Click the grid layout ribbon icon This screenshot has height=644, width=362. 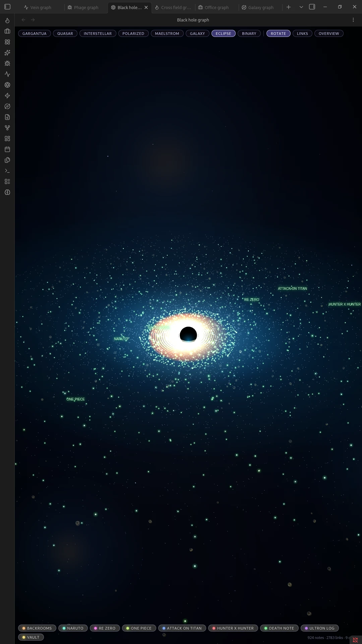(7, 139)
